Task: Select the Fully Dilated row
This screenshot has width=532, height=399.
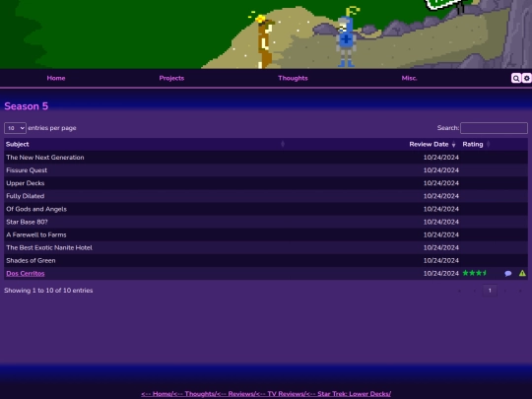Action: coord(266,196)
